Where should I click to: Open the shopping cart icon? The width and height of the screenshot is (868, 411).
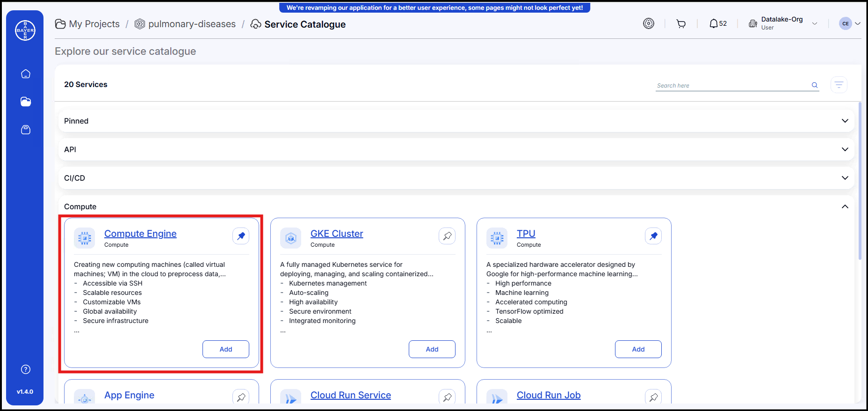click(681, 23)
